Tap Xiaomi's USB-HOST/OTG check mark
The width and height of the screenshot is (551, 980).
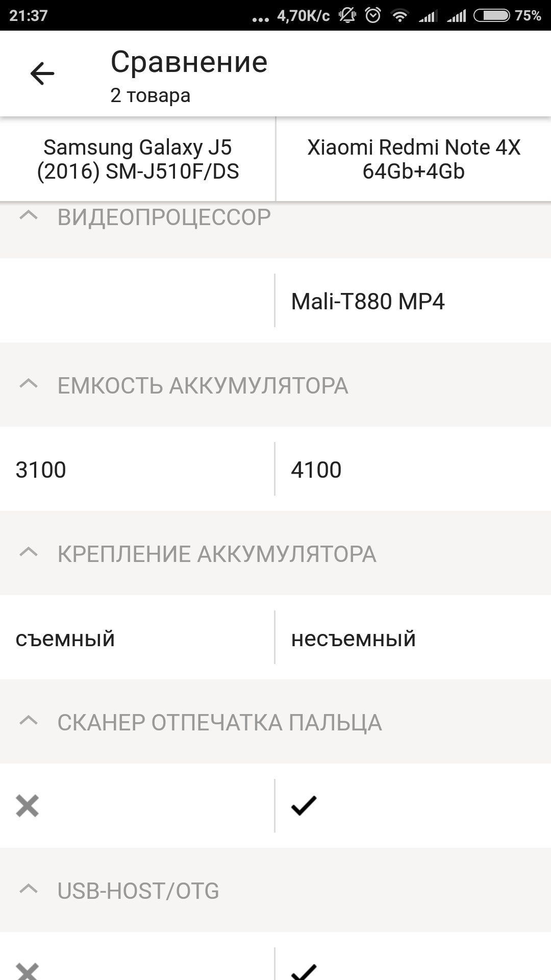coord(304,971)
